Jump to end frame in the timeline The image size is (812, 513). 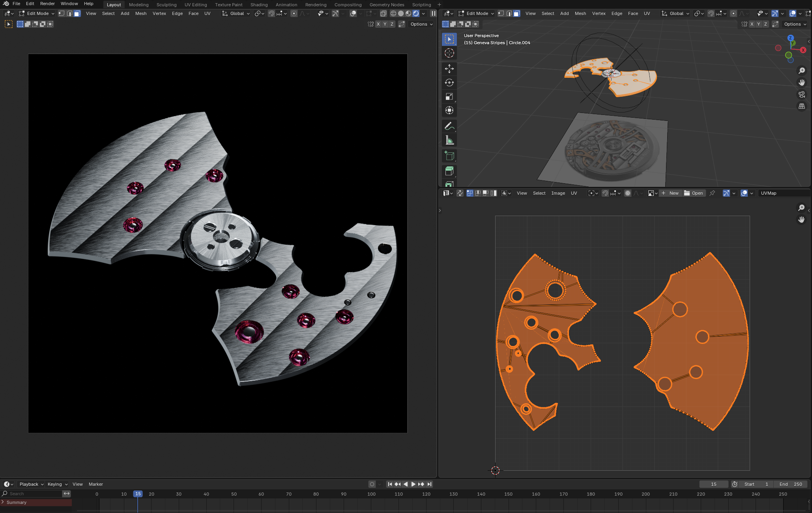429,484
